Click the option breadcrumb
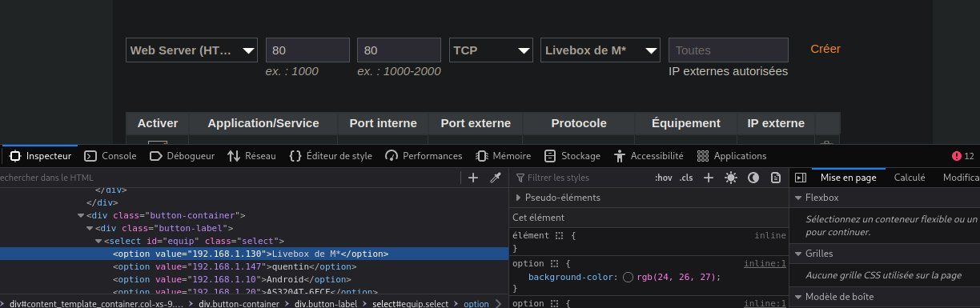The height and width of the screenshot is (308, 980). (476, 303)
